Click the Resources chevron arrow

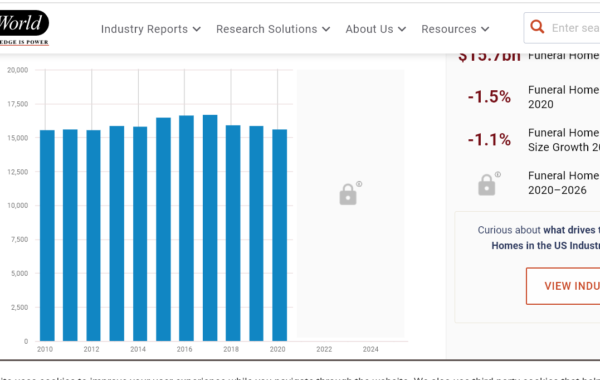pos(485,29)
